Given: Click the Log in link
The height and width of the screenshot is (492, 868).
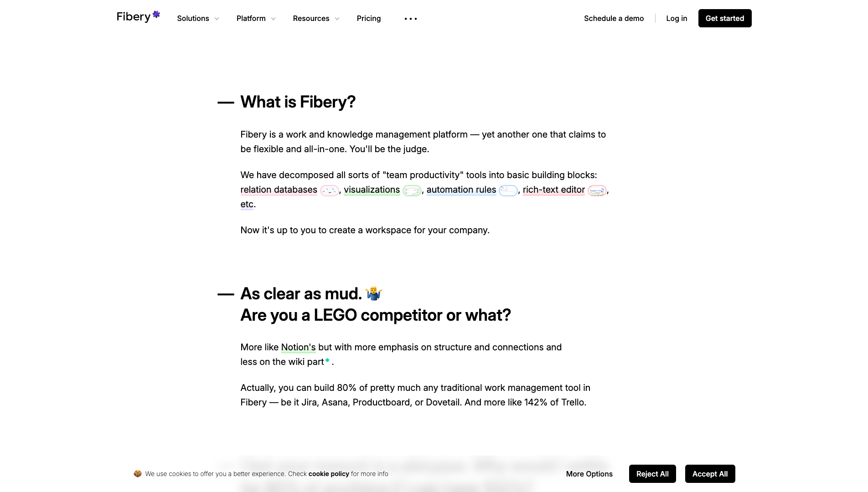Looking at the screenshot, I should [x=676, y=19].
